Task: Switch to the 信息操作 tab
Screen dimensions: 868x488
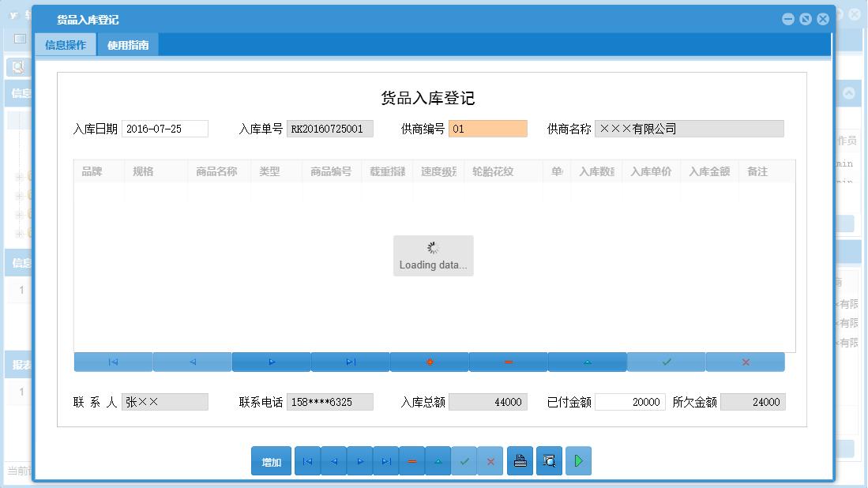Action: [65, 45]
